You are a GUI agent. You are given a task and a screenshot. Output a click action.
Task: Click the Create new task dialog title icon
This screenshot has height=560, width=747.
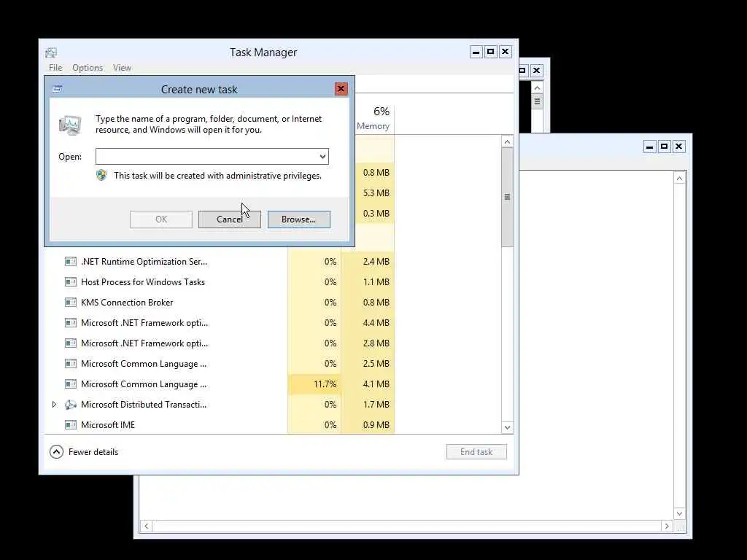(58, 88)
